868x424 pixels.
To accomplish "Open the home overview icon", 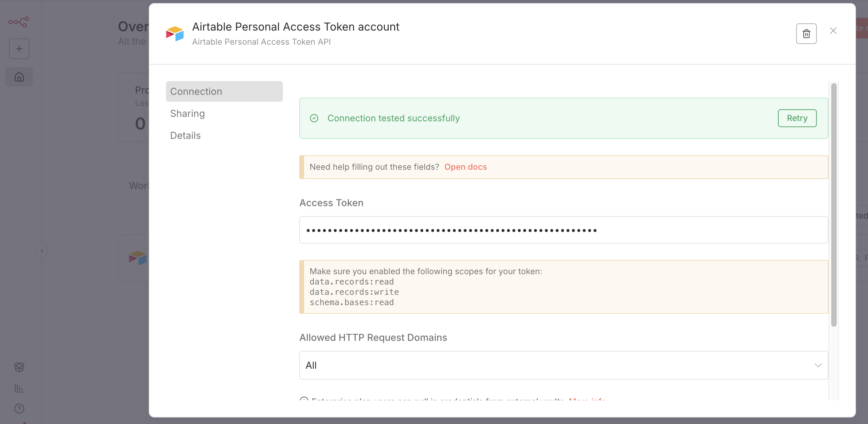I will (19, 77).
